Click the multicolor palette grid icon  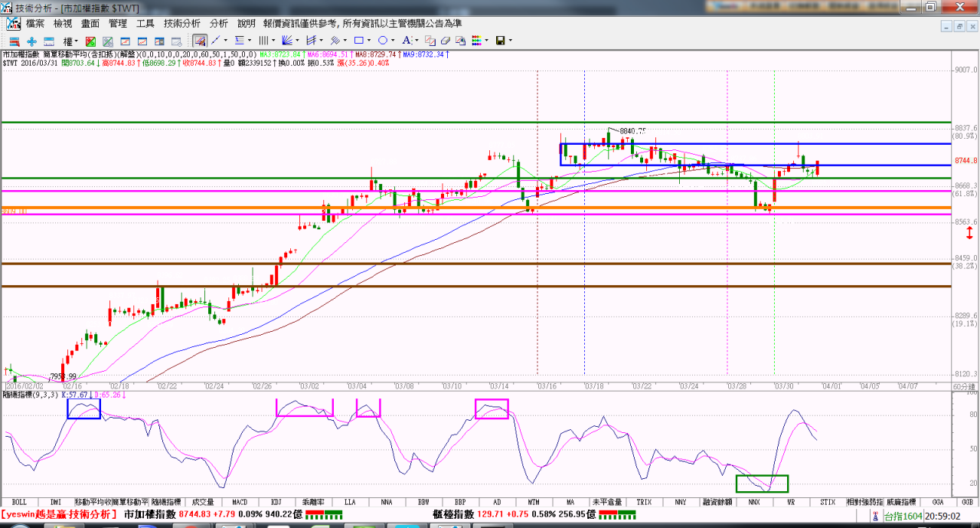click(x=475, y=41)
